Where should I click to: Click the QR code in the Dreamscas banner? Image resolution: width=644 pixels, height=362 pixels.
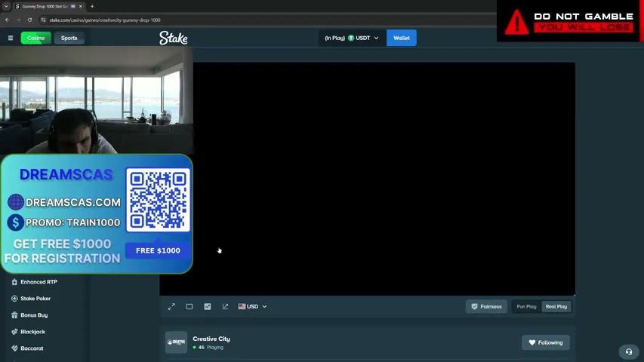pos(158,200)
